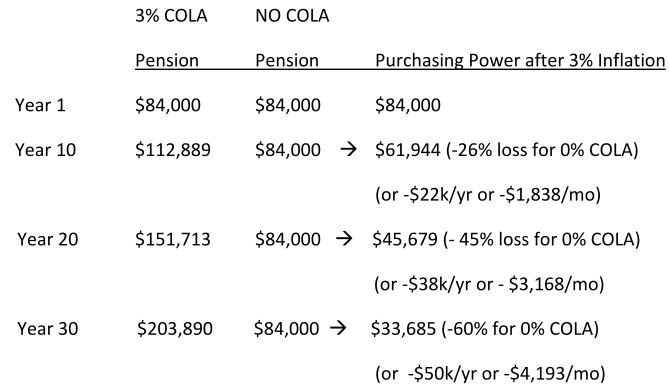
Task: Select the $112,889 pension value
Action: pos(173,150)
